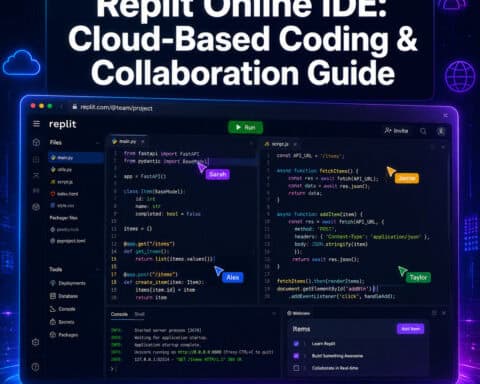480x384 pixels.
Task: Click the Jamie collaborator cursor label
Action: [407, 178]
